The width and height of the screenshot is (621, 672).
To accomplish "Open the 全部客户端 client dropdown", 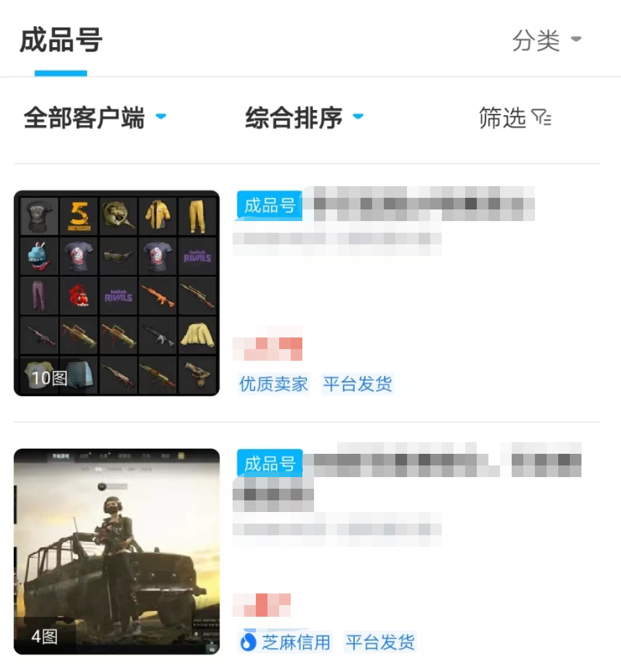I will [95, 118].
